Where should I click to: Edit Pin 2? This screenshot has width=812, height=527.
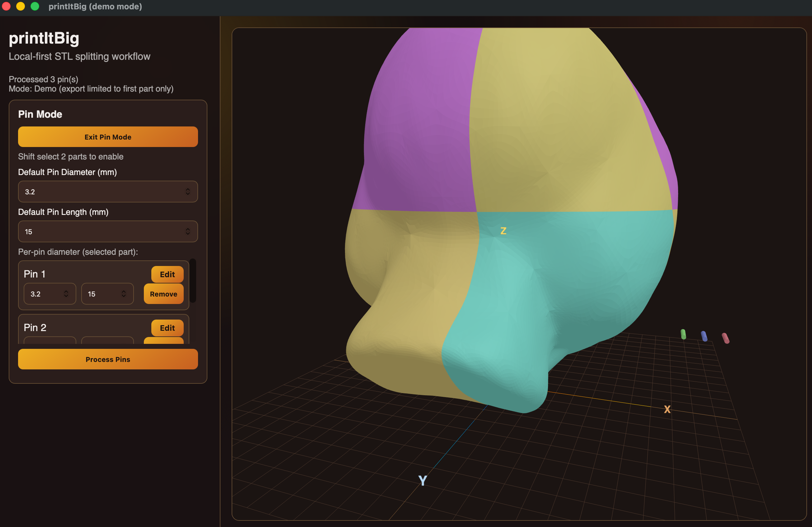[167, 328]
